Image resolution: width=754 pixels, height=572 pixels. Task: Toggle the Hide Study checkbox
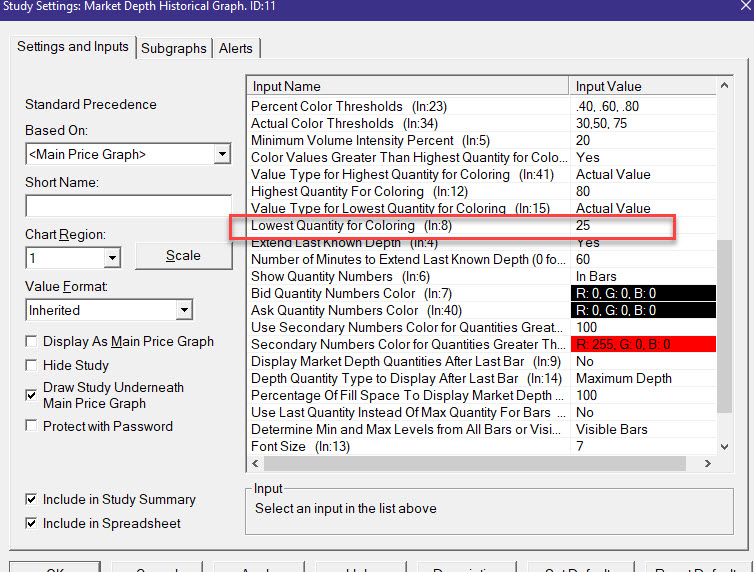pyautogui.click(x=31, y=365)
